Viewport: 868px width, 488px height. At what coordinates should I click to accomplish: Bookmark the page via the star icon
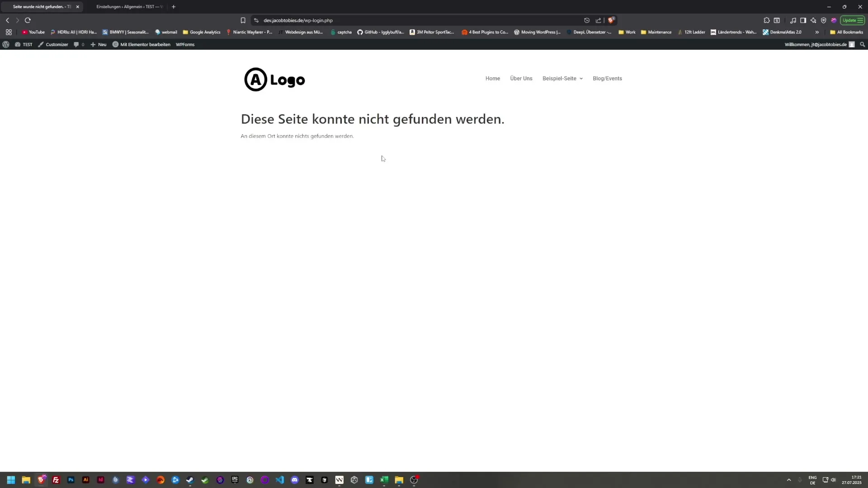coord(243,20)
